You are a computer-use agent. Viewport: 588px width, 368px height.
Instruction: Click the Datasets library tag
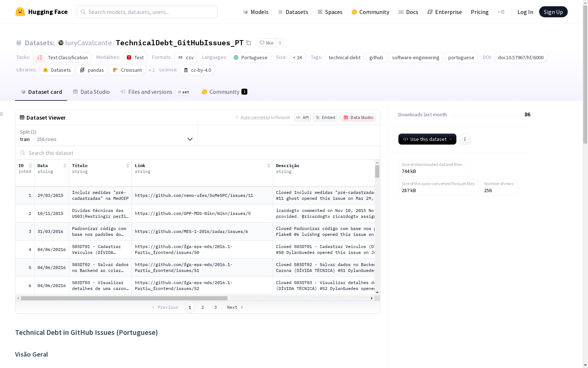[57, 70]
